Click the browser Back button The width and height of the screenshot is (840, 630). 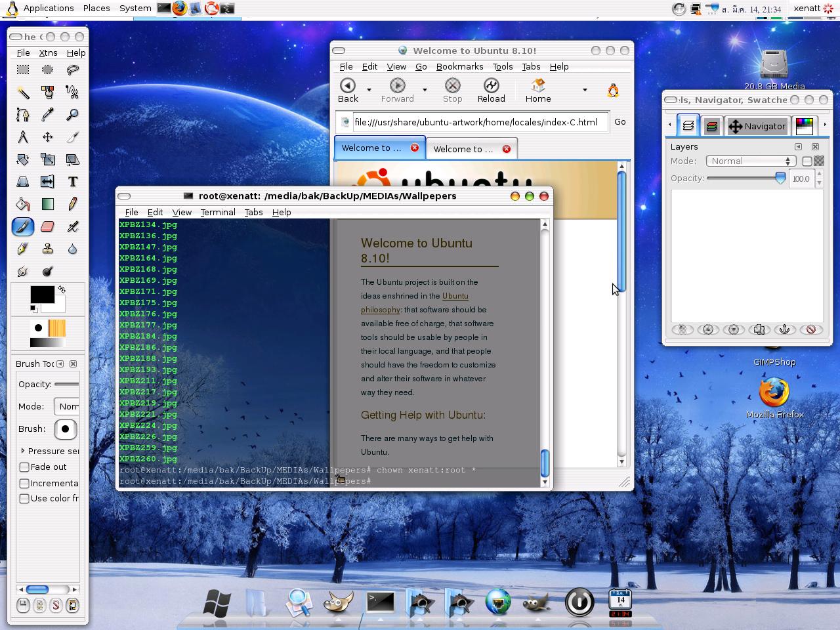pyautogui.click(x=348, y=91)
